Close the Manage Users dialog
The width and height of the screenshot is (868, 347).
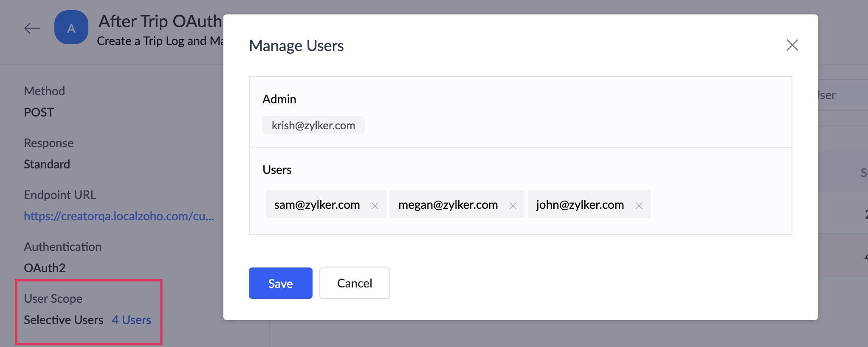coord(792,45)
